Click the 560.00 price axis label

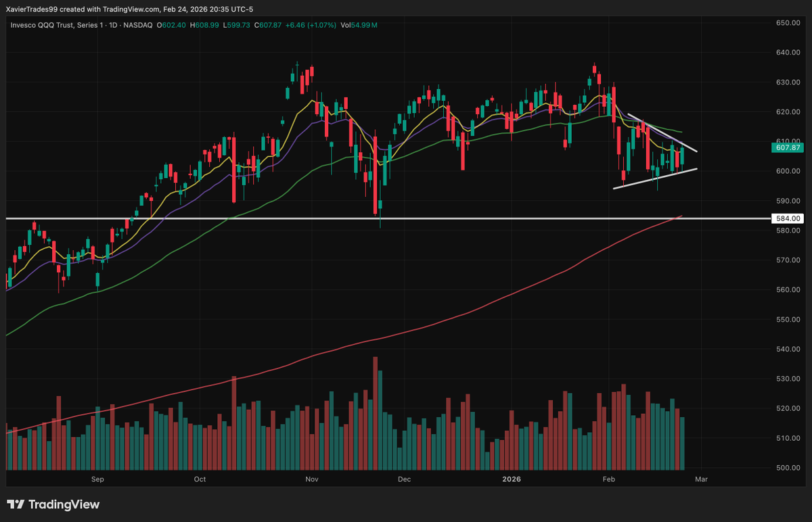(x=788, y=290)
